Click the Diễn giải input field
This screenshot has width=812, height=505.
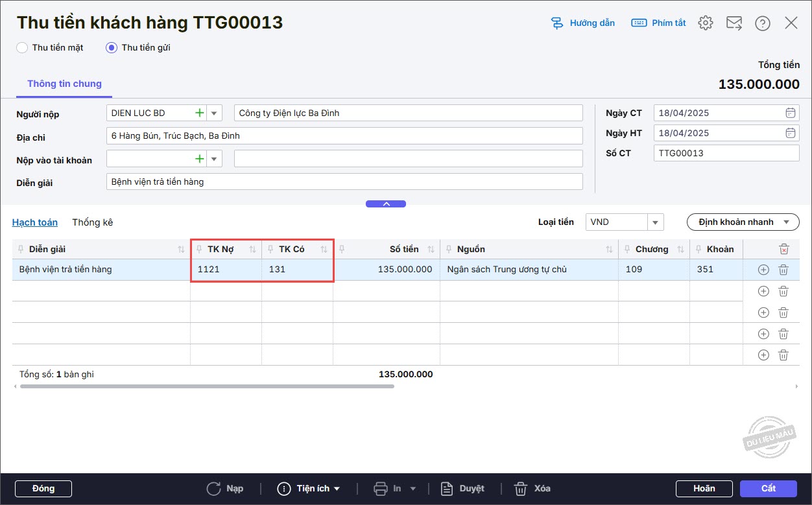pos(344,182)
